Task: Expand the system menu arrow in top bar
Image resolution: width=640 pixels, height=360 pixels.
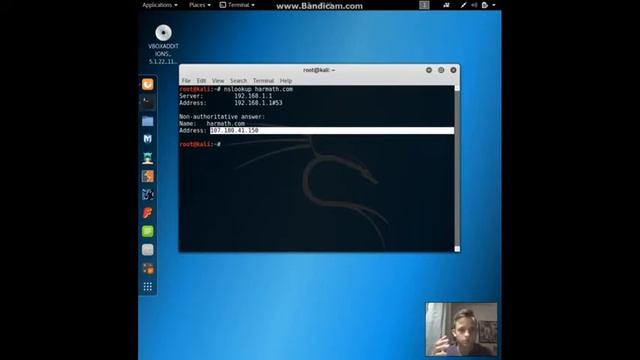Action: [494, 5]
